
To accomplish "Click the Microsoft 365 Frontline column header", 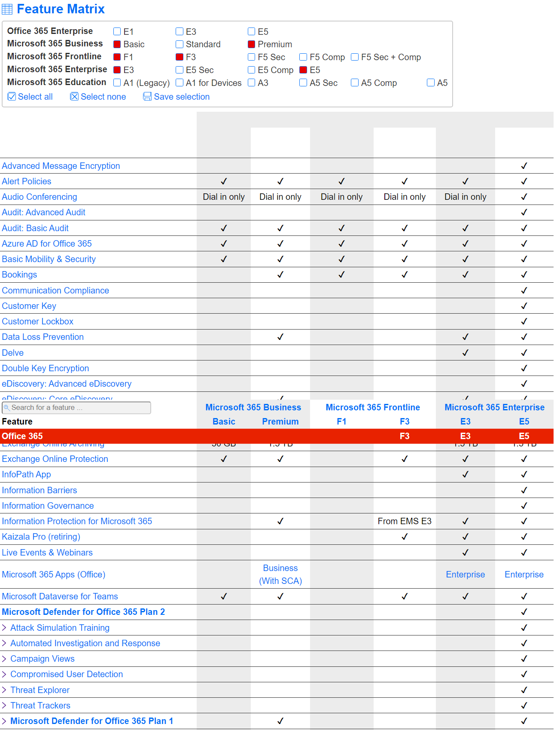I will pyautogui.click(x=373, y=407).
